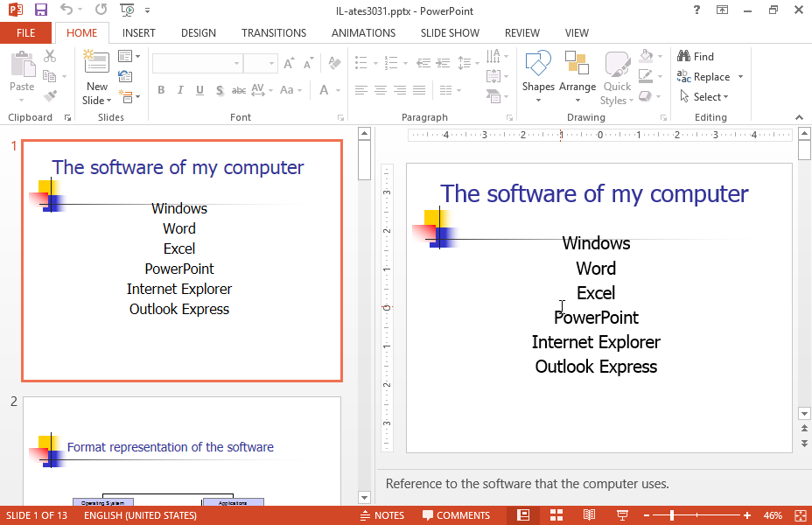Image resolution: width=812 pixels, height=525 pixels.
Task: Click the Reset slide icon
Action: [125, 76]
